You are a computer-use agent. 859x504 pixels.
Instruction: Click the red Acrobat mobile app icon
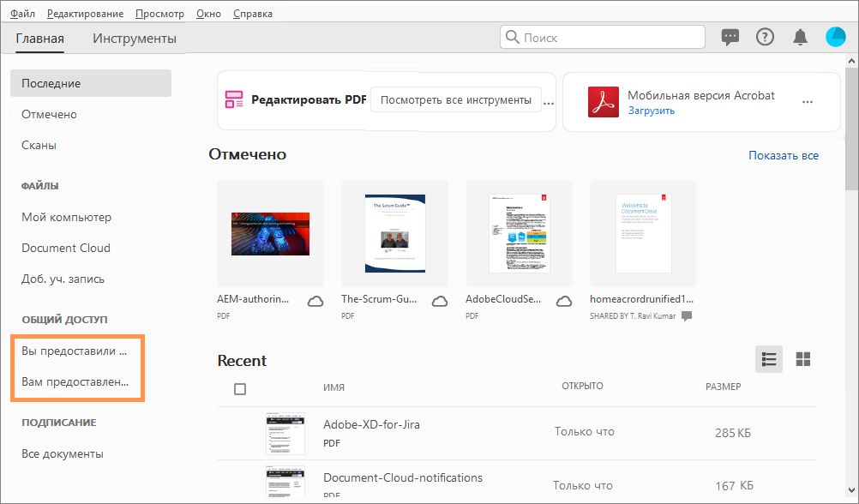coord(603,101)
